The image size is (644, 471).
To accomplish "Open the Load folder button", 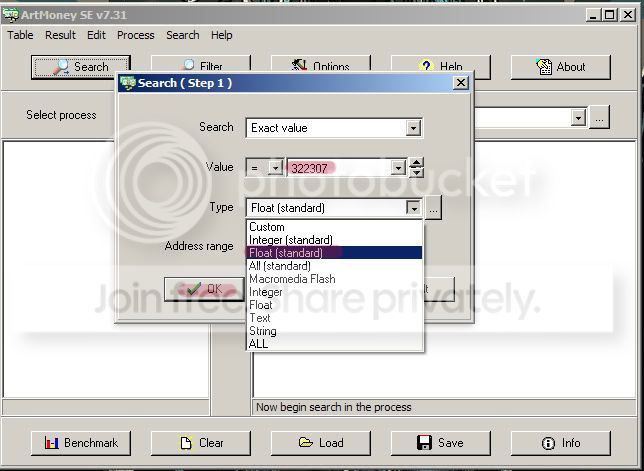I will (x=321, y=443).
